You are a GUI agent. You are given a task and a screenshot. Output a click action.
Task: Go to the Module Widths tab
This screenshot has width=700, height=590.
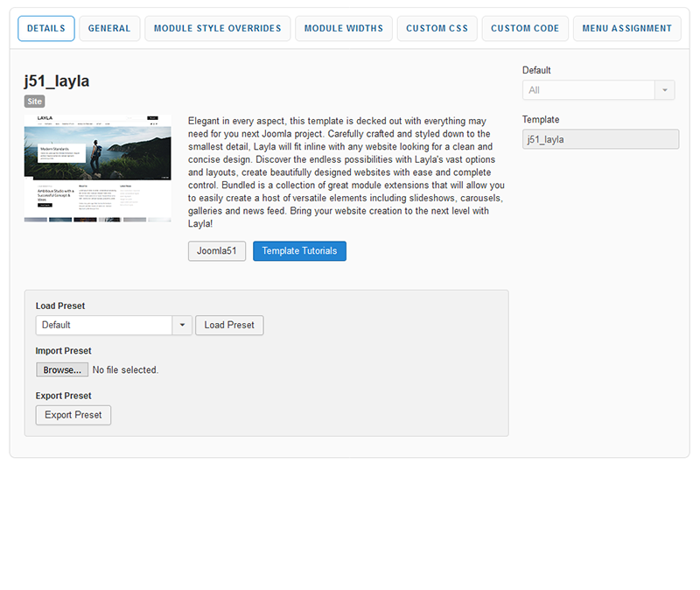(x=343, y=28)
